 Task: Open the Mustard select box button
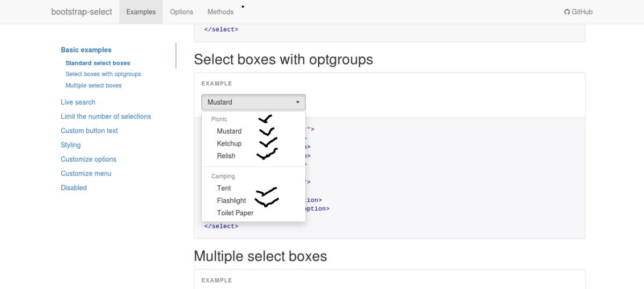(x=253, y=102)
